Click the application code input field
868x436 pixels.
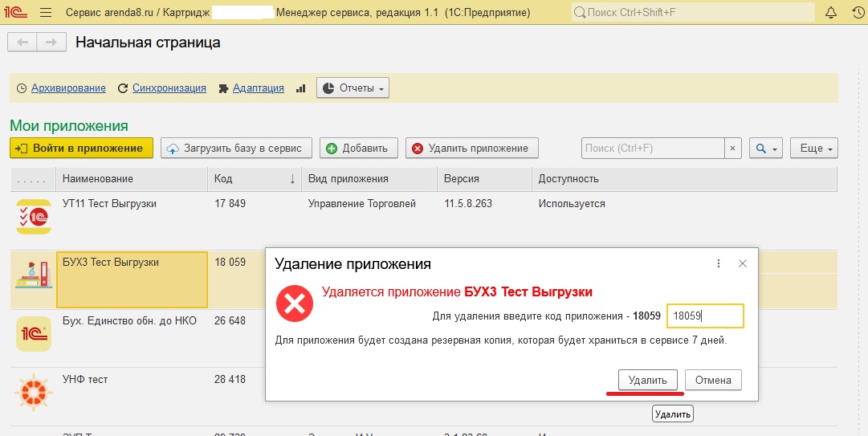[x=704, y=316]
